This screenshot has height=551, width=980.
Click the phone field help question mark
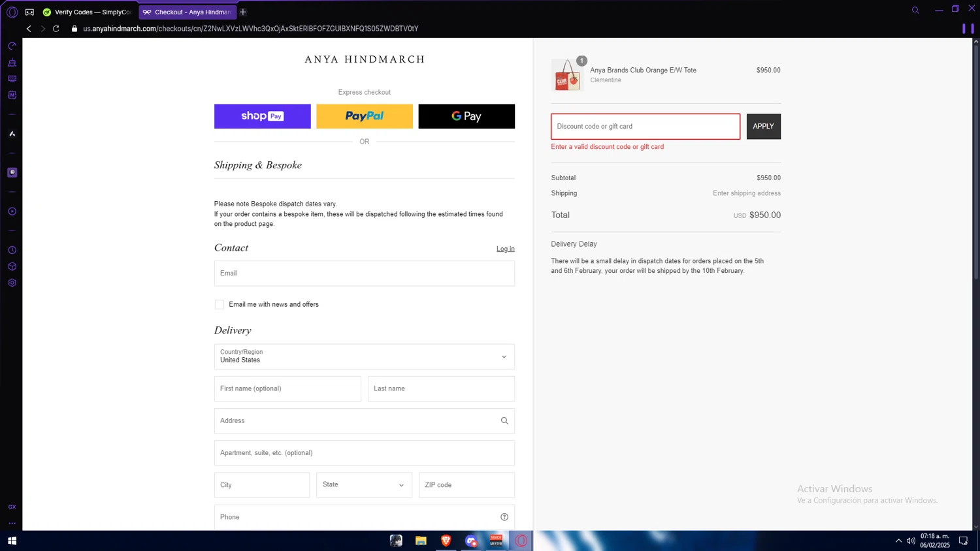(504, 517)
